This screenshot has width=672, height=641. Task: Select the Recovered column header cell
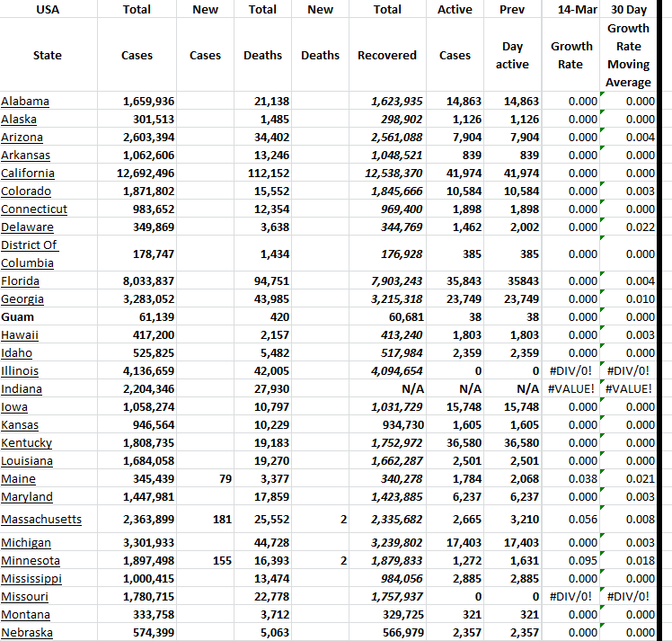click(387, 56)
